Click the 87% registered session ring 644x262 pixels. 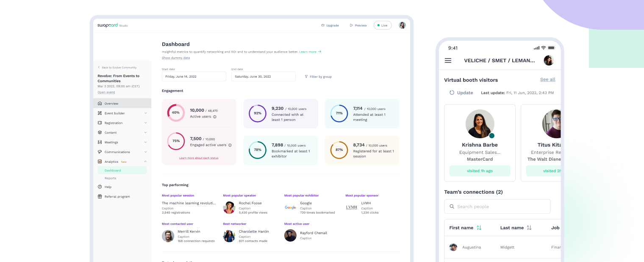tap(339, 150)
